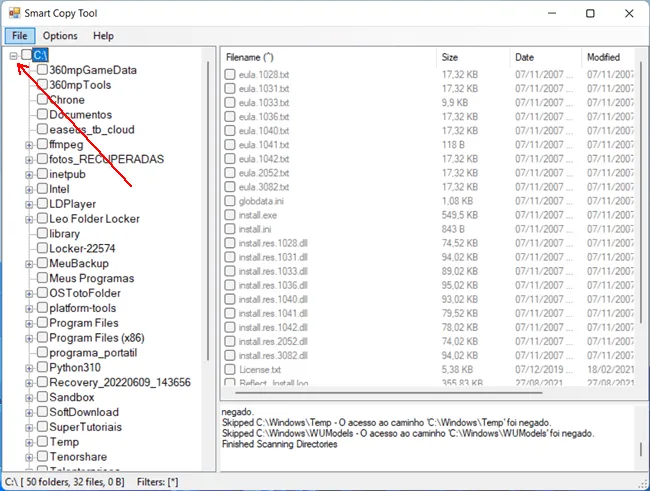Check the Temp folder checkbox
The height and width of the screenshot is (491, 650).
(x=42, y=441)
